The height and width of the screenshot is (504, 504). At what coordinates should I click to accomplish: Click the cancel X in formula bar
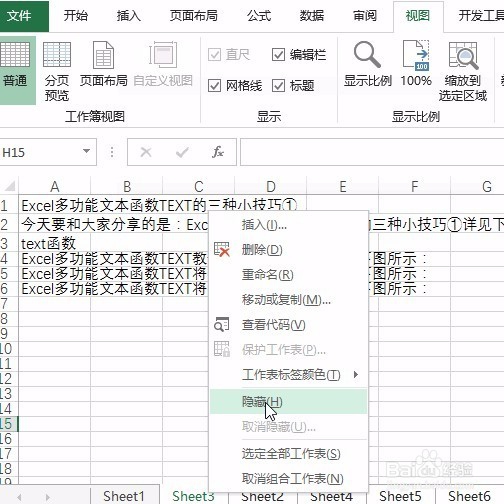[x=146, y=152]
